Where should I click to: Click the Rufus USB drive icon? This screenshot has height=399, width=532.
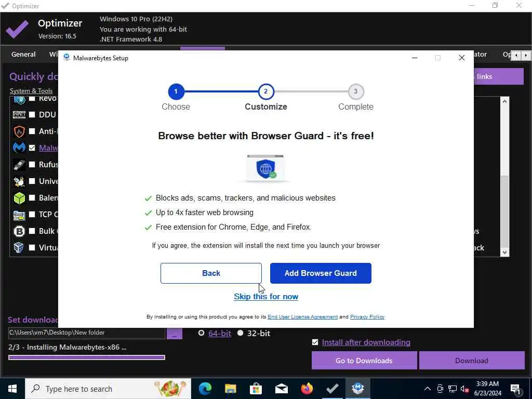[19, 165]
